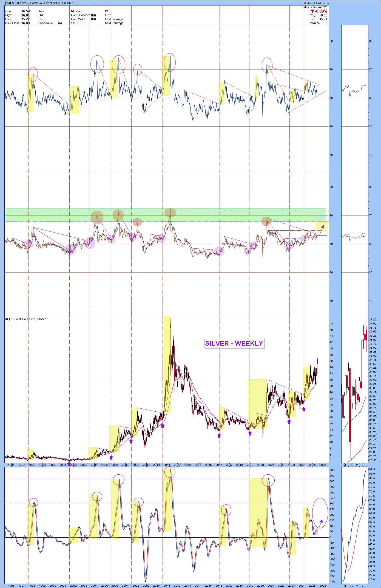Click the purple arrow under the 2019 low
381x588 pixels.
coord(250,433)
